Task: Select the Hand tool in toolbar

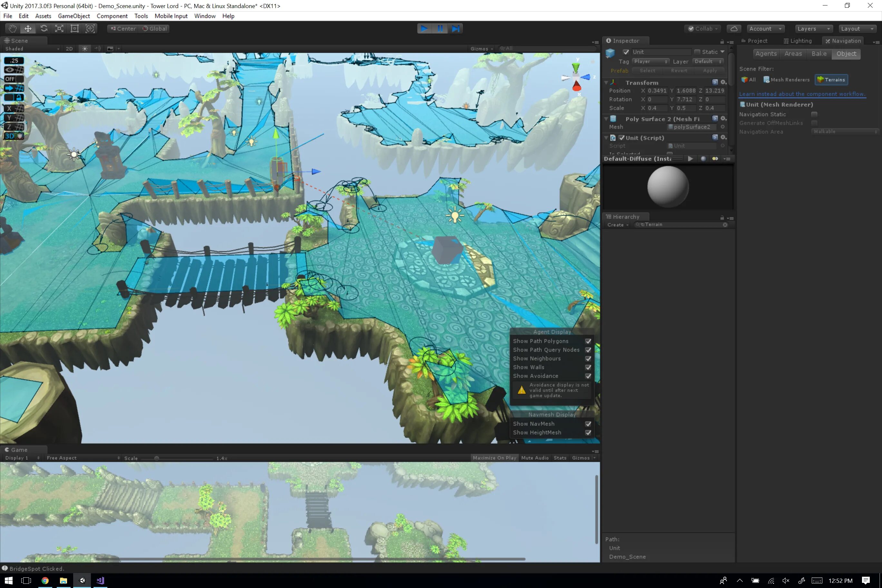Action: (x=12, y=28)
